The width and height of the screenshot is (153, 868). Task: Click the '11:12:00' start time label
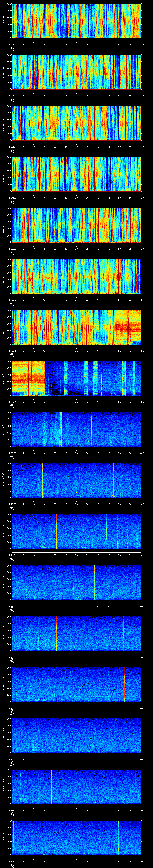tap(12, 606)
